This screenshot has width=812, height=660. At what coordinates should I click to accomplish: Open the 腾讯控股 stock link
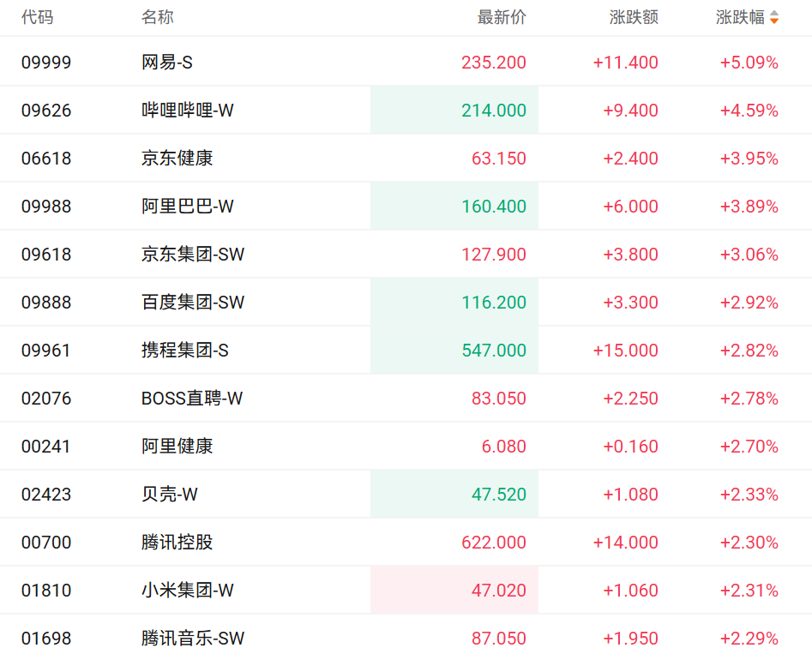point(177,543)
